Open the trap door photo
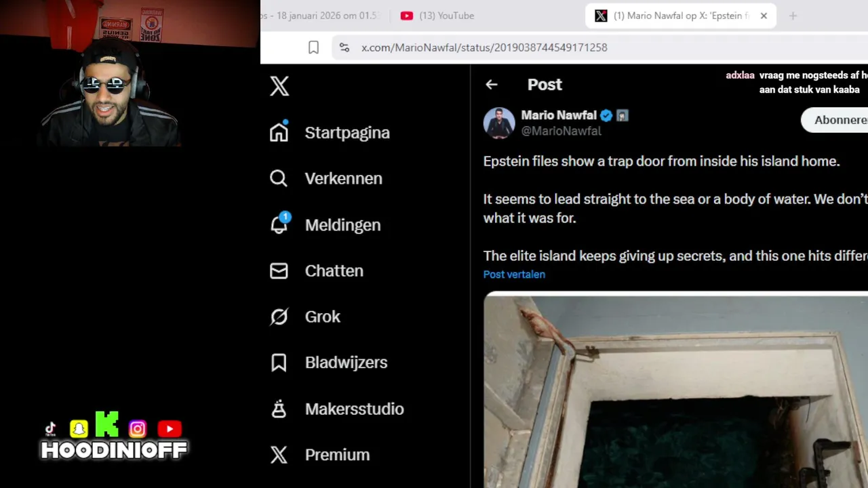 [x=675, y=390]
